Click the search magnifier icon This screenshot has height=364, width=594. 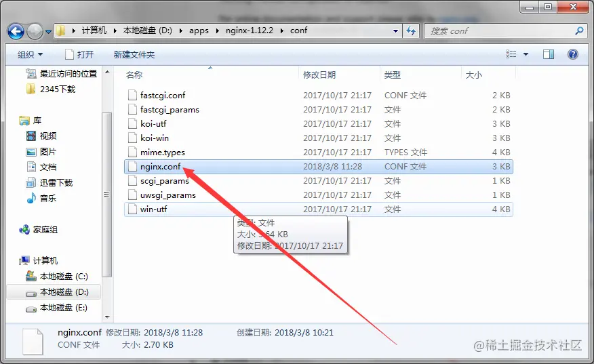point(579,31)
